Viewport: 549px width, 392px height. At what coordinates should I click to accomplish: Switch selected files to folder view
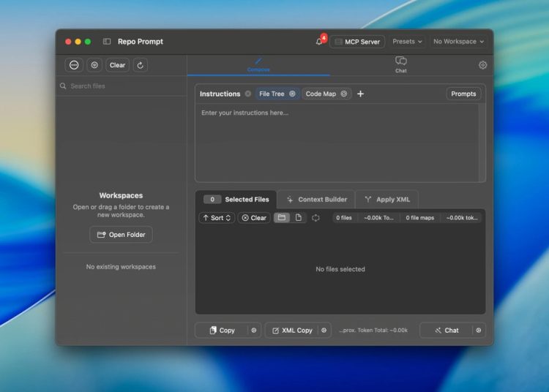pyautogui.click(x=281, y=218)
